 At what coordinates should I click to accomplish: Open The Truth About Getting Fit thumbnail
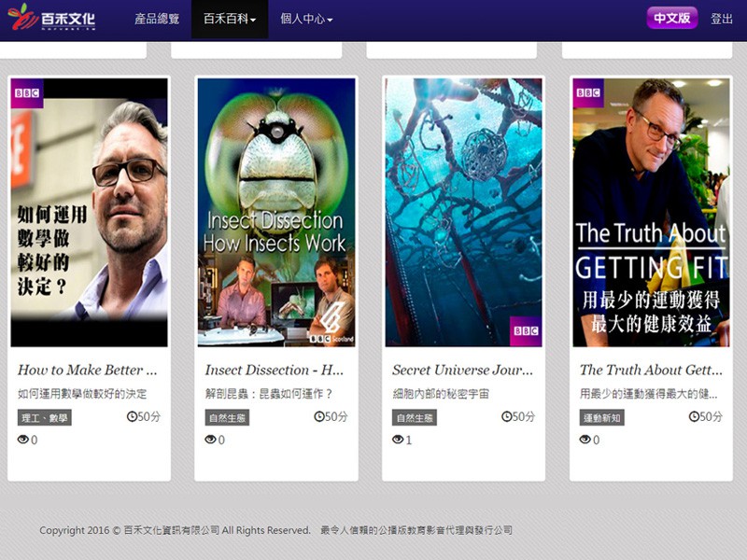[651, 213]
